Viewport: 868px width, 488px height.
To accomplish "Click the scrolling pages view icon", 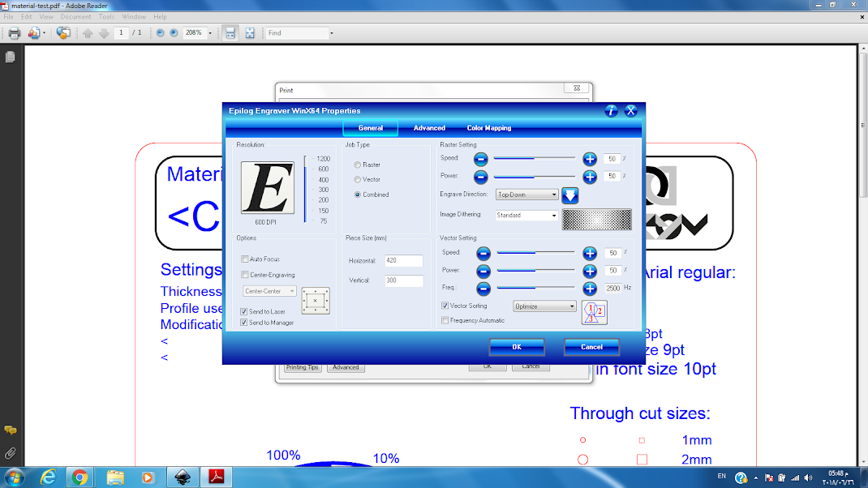I will pos(230,33).
